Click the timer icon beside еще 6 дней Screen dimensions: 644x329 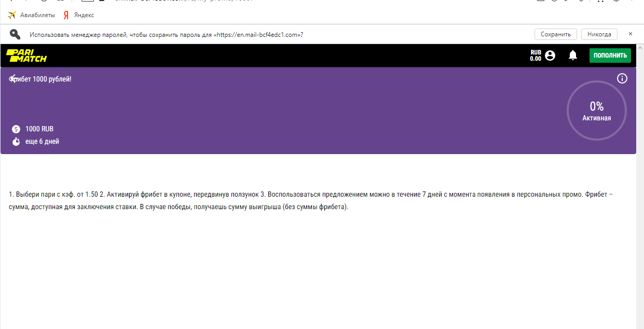(16, 142)
